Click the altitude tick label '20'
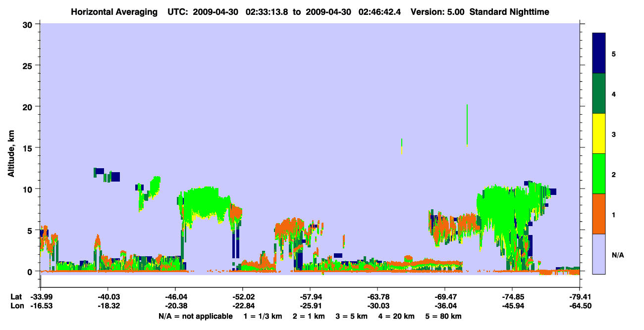Viewport: 644px width, 330px height. tap(29, 107)
